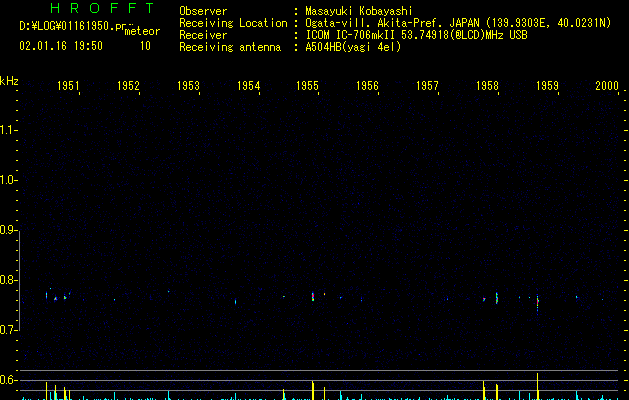
Task: Click time axis marker 1952
Action: point(128,85)
